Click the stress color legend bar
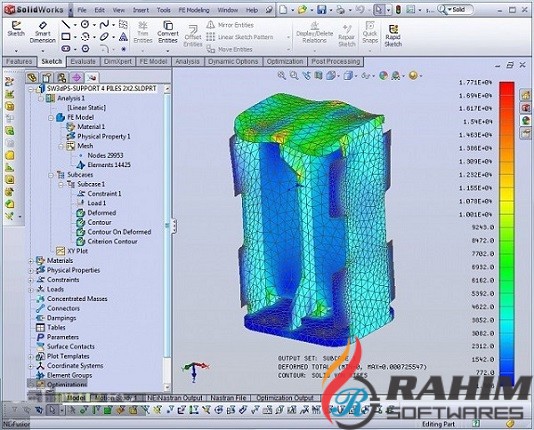534x430 pixels. pos(507,234)
